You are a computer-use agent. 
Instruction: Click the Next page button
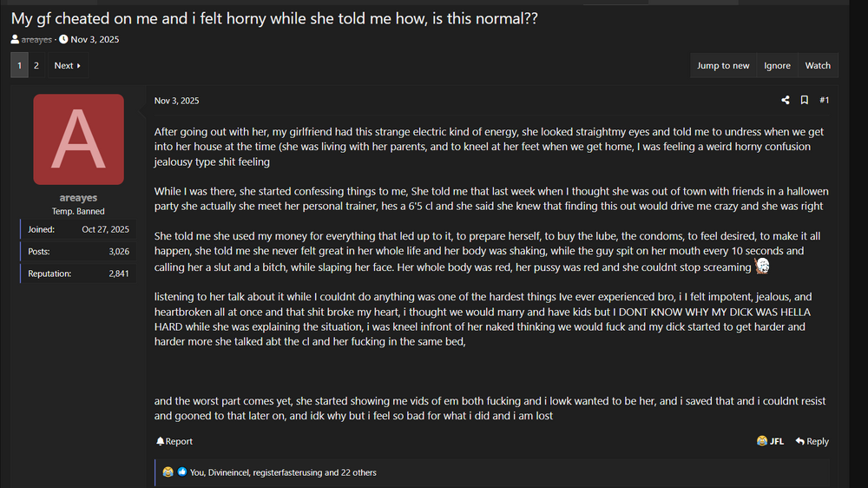[x=67, y=66]
